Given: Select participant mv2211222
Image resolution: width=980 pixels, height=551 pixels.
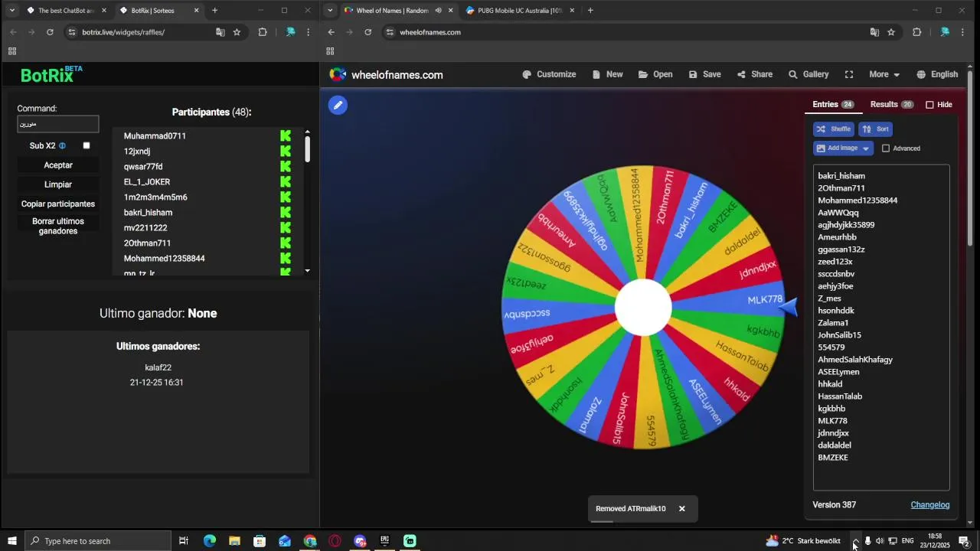Looking at the screenshot, I should click(x=145, y=228).
